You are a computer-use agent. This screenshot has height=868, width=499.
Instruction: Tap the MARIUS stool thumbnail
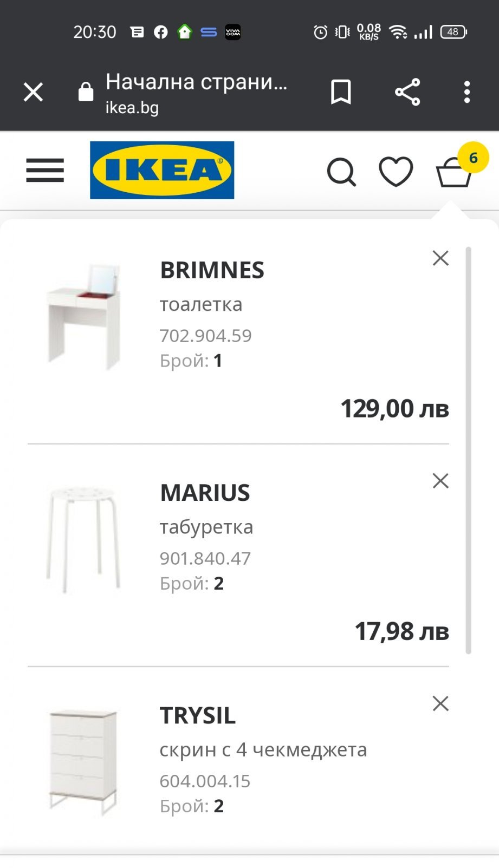(83, 539)
